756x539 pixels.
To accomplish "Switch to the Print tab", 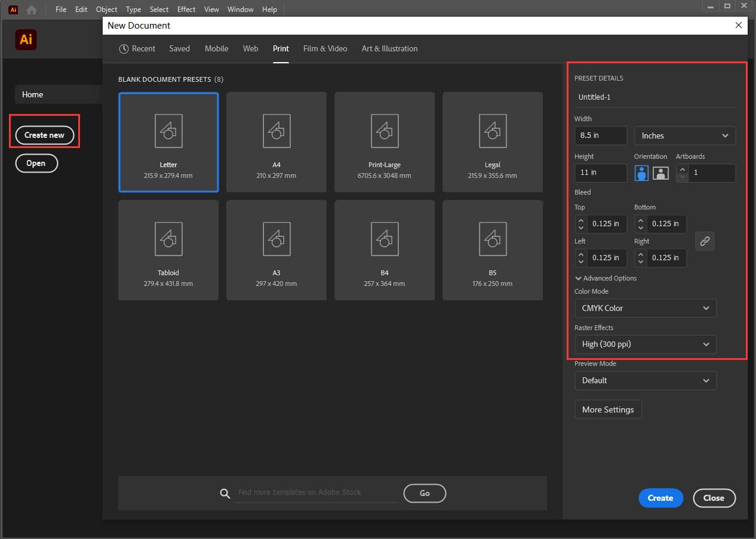I will pos(281,49).
